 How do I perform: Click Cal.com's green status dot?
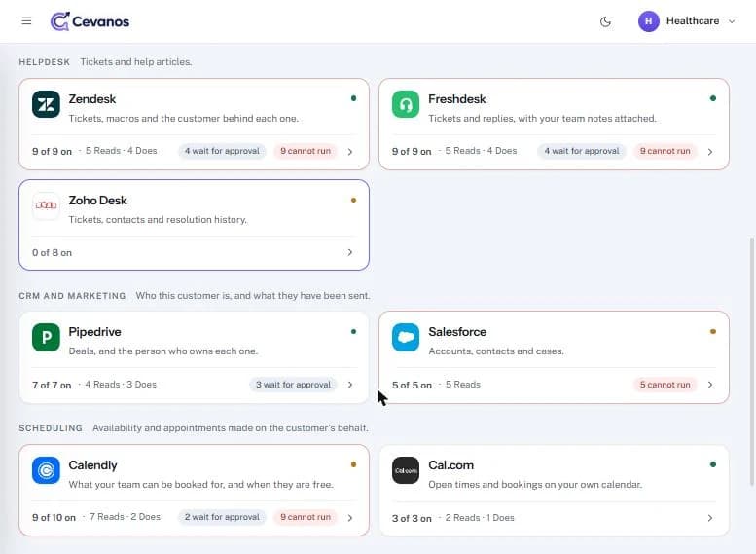[713, 464]
